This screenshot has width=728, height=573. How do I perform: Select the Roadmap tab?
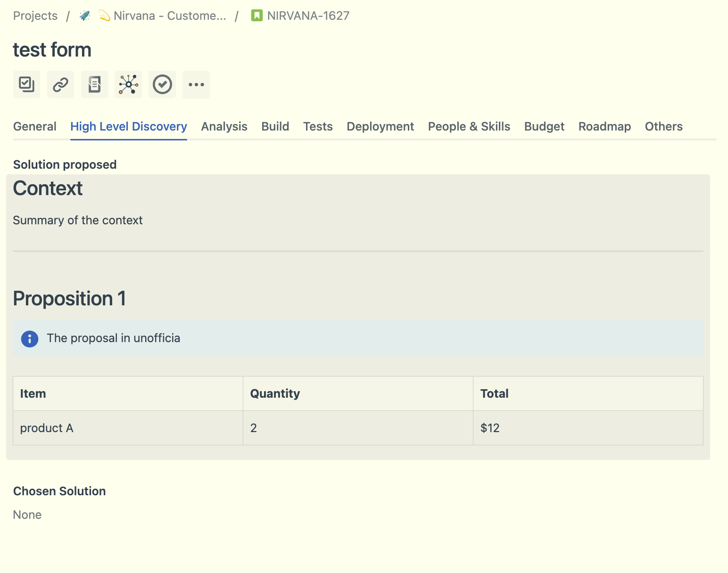coord(604,126)
